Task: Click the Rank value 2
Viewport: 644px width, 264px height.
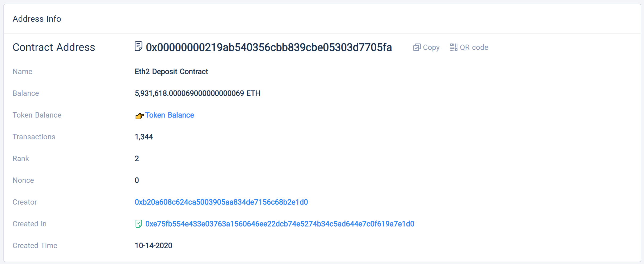Action: 137,159
